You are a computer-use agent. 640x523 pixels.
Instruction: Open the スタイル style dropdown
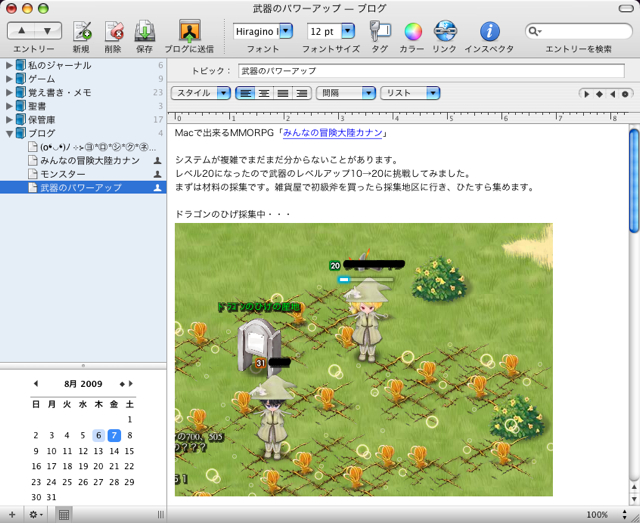(x=201, y=93)
